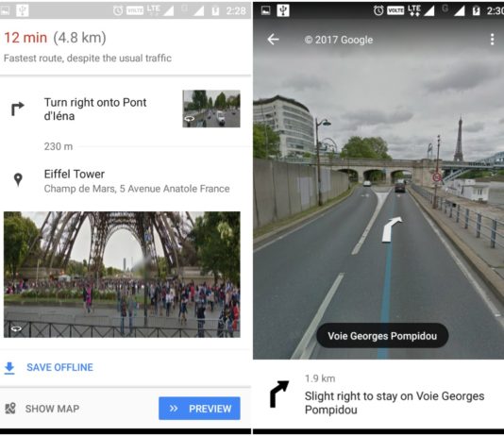Tap the turn right arrow icon
This screenshot has width=504, height=436.
point(18,109)
